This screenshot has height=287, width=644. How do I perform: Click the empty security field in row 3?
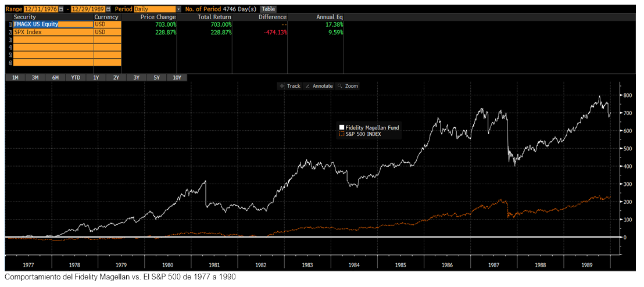coord(53,40)
